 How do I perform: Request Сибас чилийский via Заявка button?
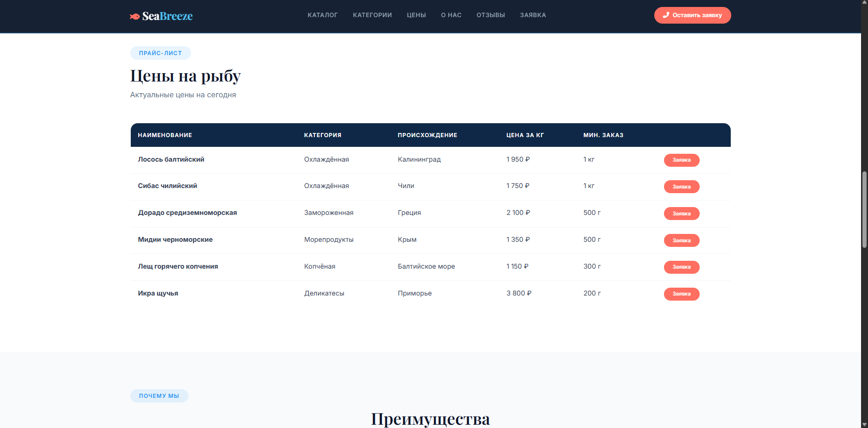(x=682, y=187)
